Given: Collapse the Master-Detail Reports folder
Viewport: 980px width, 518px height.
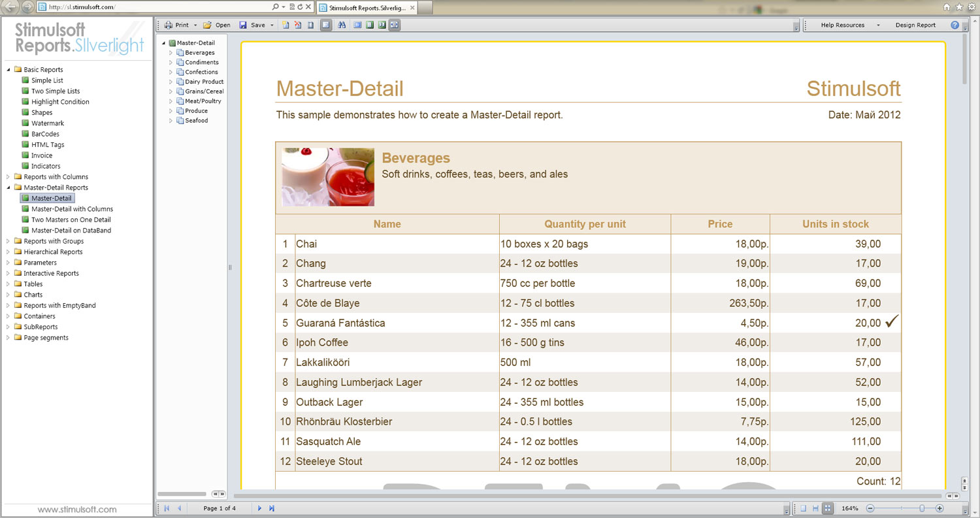Looking at the screenshot, I should 8,188.
